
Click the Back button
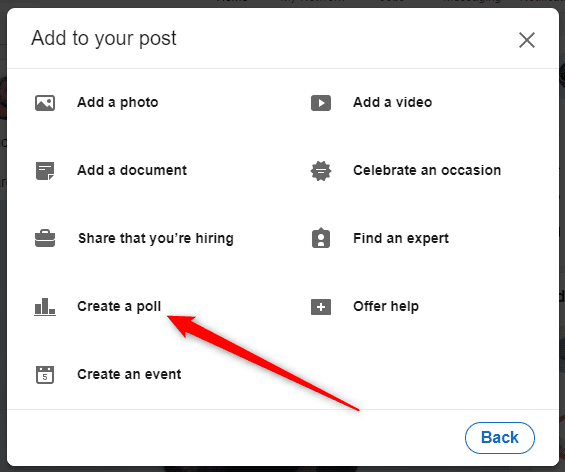pos(500,438)
